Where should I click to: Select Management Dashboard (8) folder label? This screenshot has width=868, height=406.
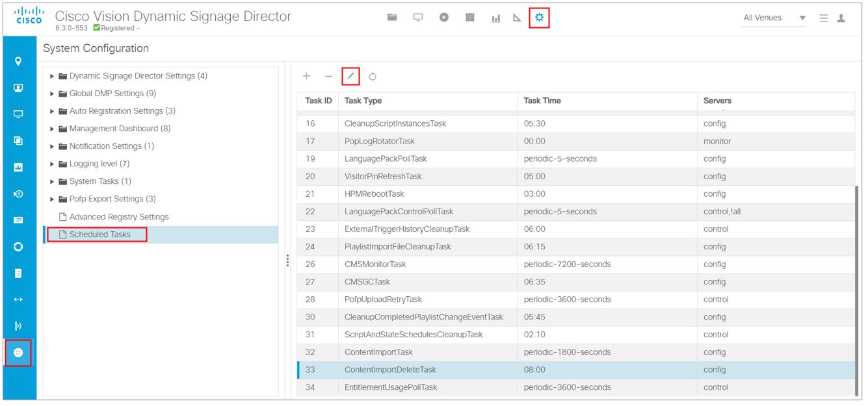click(120, 129)
